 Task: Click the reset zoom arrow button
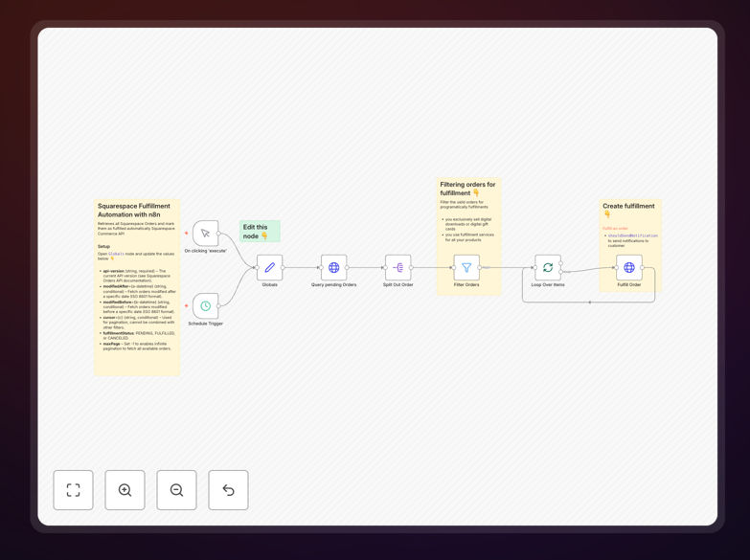click(228, 490)
